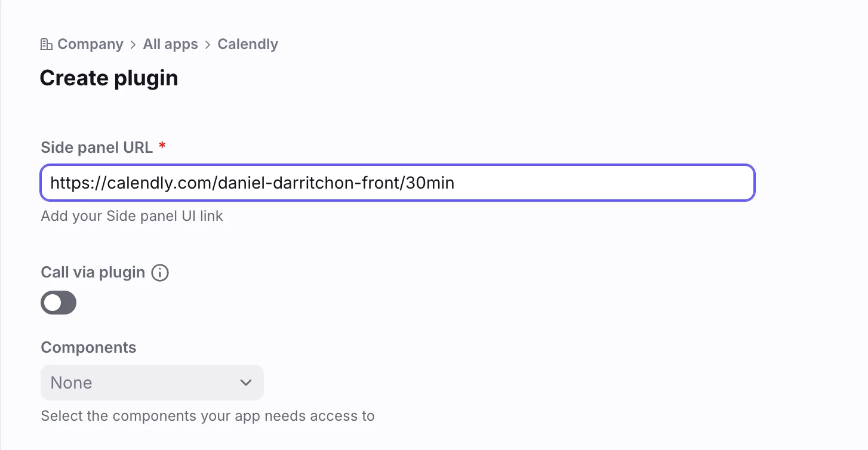This screenshot has height=450, width=868.
Task: Click the building icon beside Company
Action: click(46, 44)
